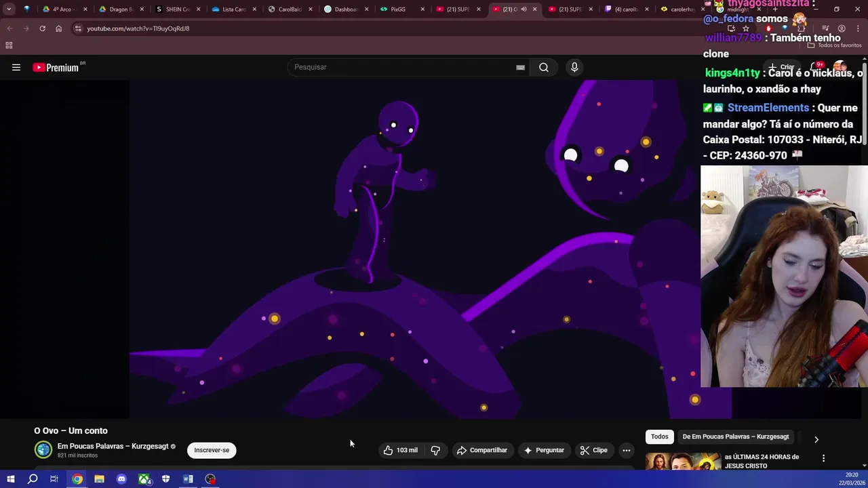Switch to the SHEIN tab
The image size is (868, 488).
point(178,9)
